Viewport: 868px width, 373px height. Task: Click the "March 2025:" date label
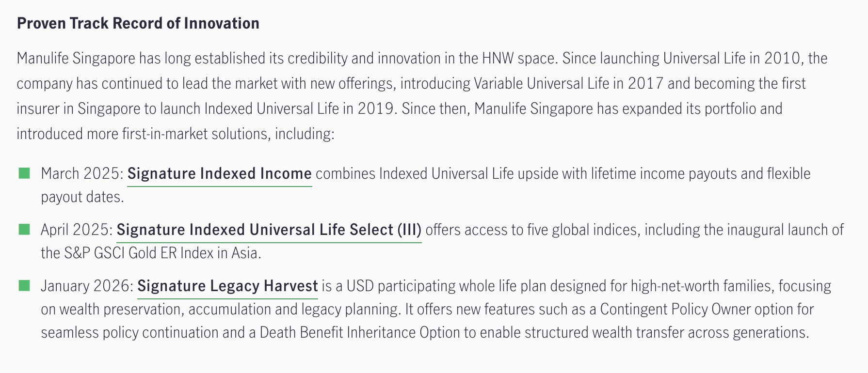82,173
